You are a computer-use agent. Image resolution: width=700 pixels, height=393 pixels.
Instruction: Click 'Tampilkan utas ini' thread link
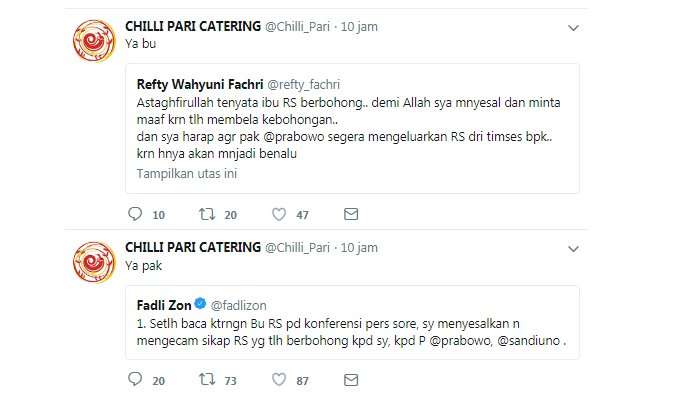pos(187,174)
